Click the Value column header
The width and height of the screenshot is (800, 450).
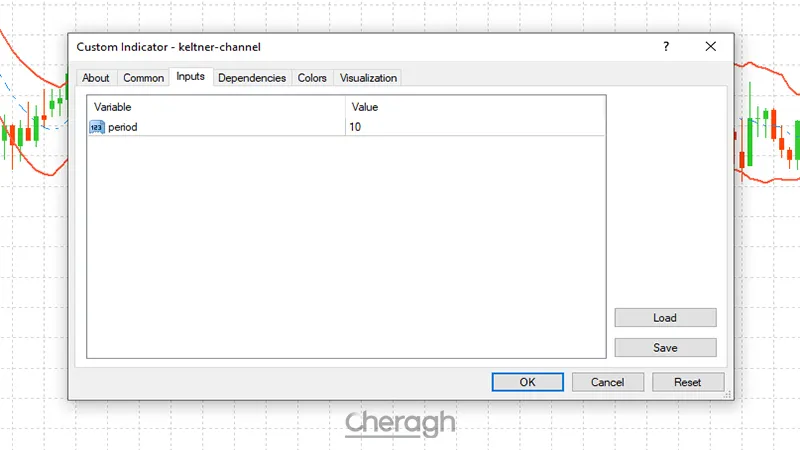tap(475, 106)
